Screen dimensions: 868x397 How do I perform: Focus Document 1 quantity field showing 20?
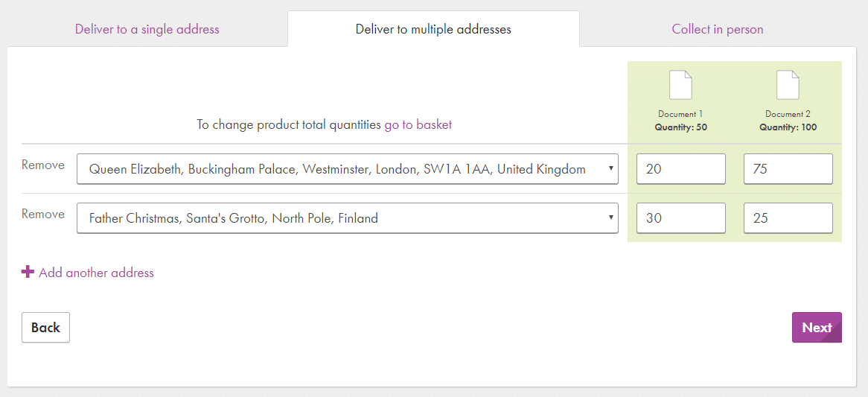680,169
